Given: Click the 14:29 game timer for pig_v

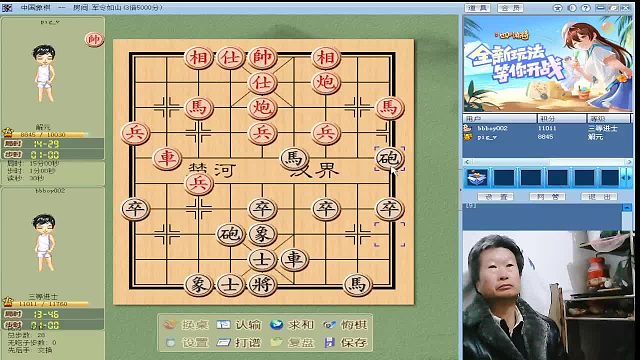Looking at the screenshot, I should (x=46, y=144).
